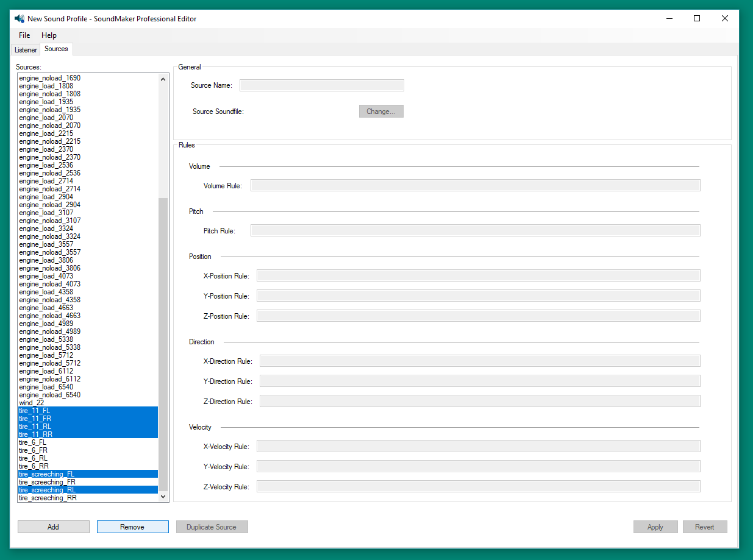Click the X-Position Rule field
The height and width of the screenshot is (560, 753).
[x=479, y=275]
